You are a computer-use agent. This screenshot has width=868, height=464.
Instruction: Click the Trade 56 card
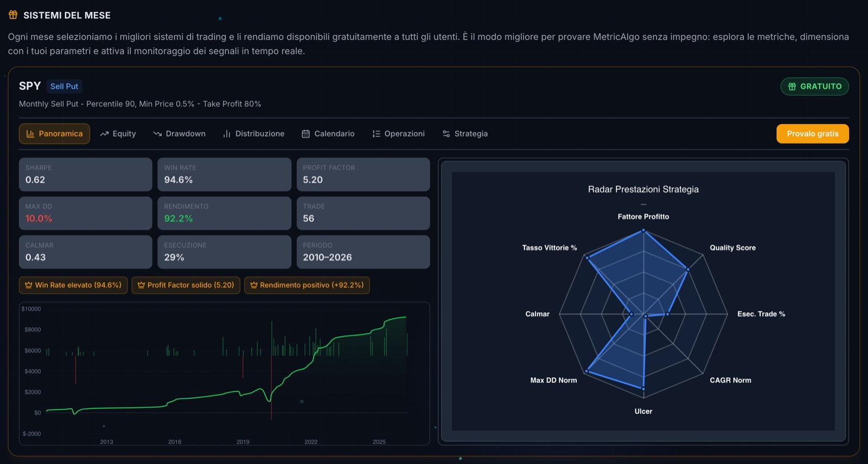363,213
